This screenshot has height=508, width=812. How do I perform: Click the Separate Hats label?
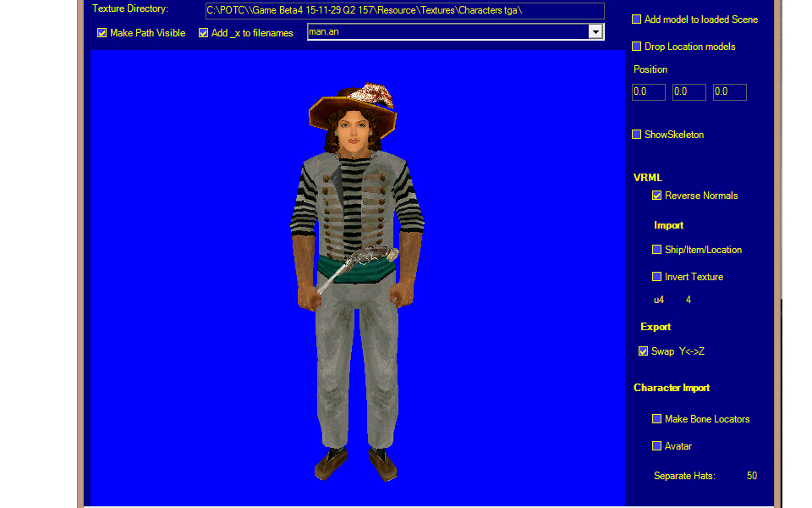tap(684, 476)
